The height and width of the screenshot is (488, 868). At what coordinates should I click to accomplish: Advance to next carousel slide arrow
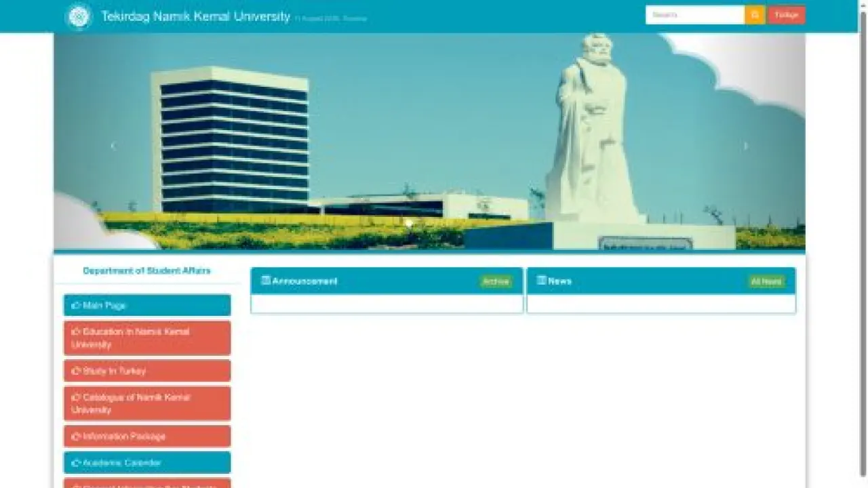coord(746,146)
